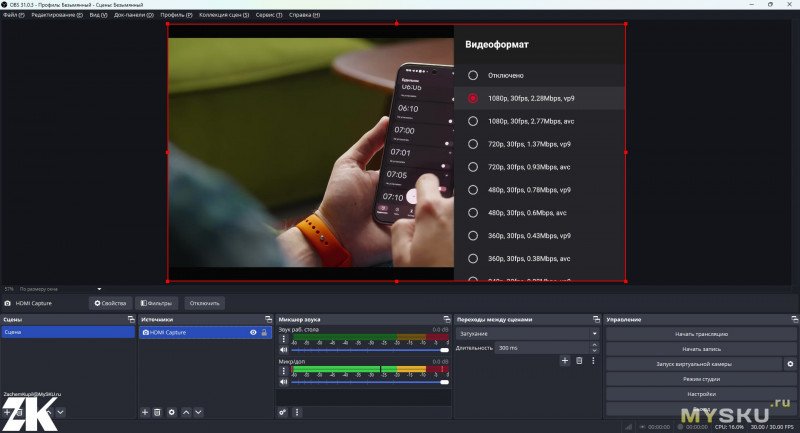Viewport: 800px width, 433px height.
Task: Enable Режим студии
Action: (x=701, y=379)
